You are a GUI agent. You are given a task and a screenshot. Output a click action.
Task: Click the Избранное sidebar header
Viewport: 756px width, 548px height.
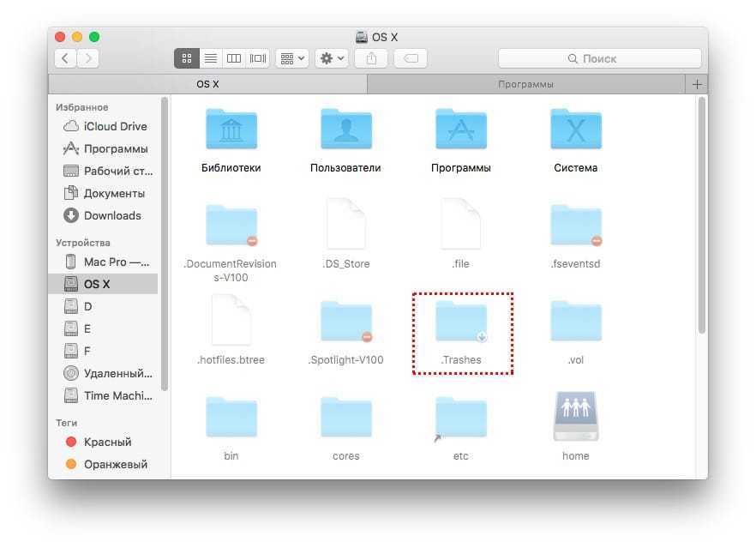click(82, 107)
